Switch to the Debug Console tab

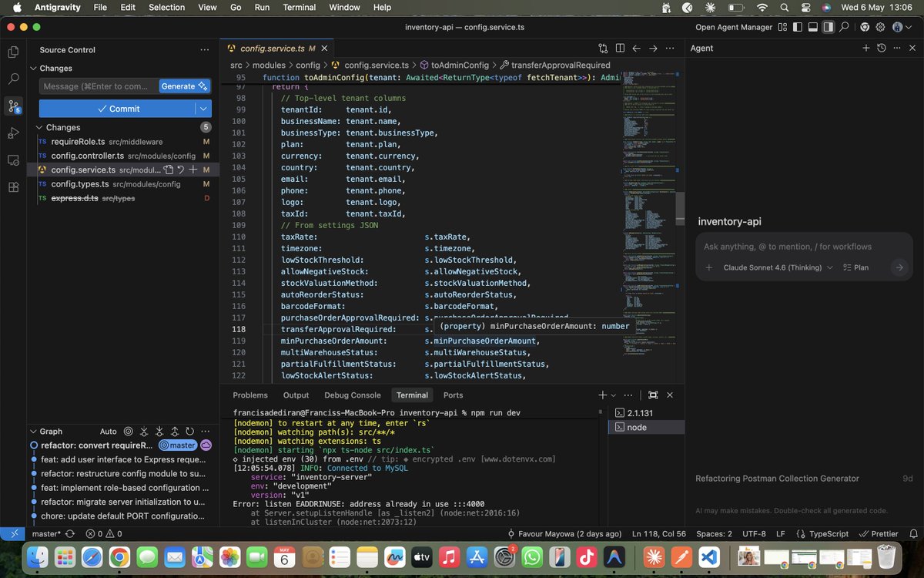353,395
